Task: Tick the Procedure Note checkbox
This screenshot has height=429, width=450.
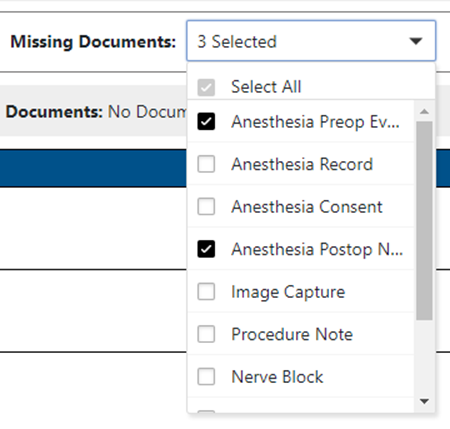Action: click(x=206, y=334)
